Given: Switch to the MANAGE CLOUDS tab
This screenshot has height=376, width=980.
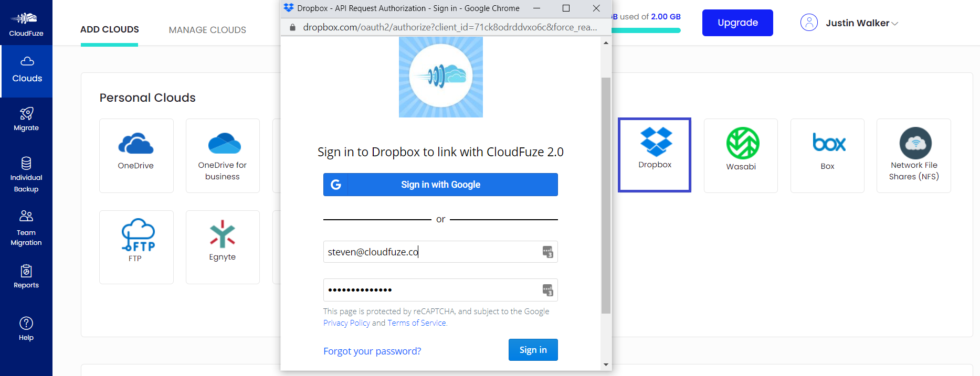Looking at the screenshot, I should click(207, 30).
